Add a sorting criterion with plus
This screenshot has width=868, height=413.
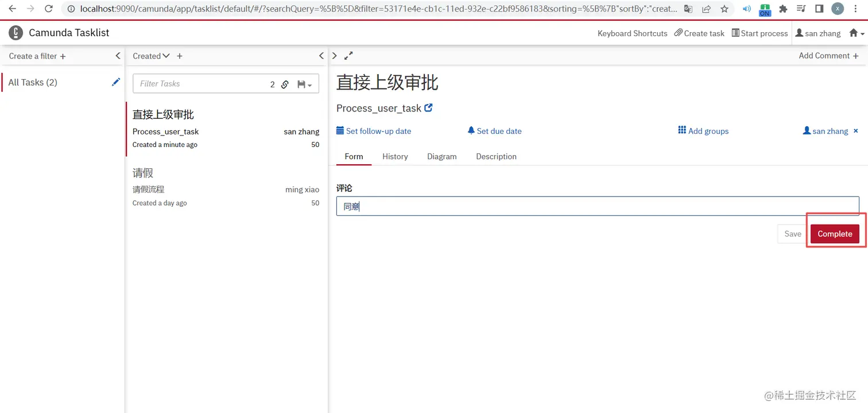(x=180, y=56)
